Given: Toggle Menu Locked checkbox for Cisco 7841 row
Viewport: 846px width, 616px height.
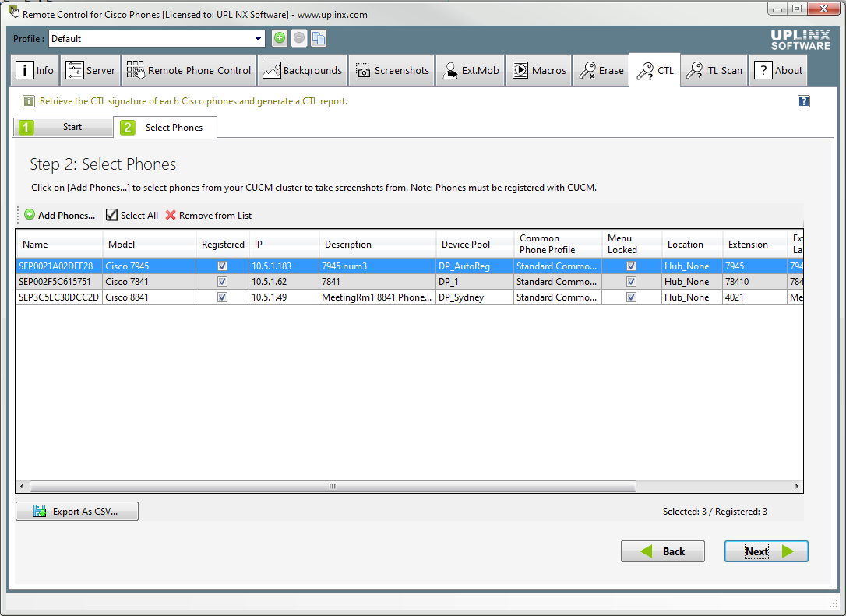Looking at the screenshot, I should [x=631, y=282].
